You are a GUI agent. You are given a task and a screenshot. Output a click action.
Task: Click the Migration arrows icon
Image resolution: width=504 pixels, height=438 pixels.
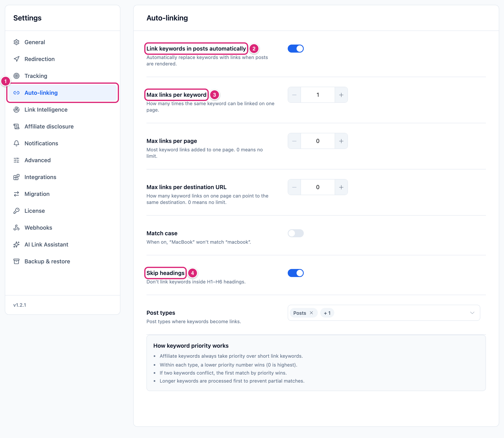coord(16,194)
